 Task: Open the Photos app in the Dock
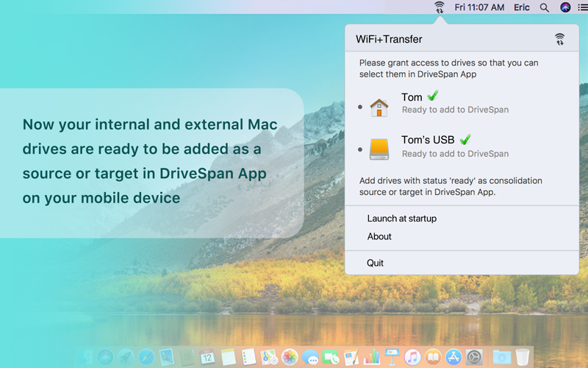[x=290, y=356]
